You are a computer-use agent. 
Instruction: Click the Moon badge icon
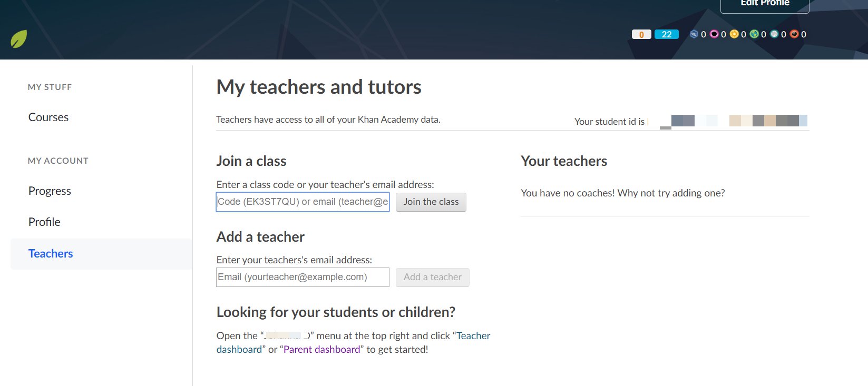click(x=774, y=34)
